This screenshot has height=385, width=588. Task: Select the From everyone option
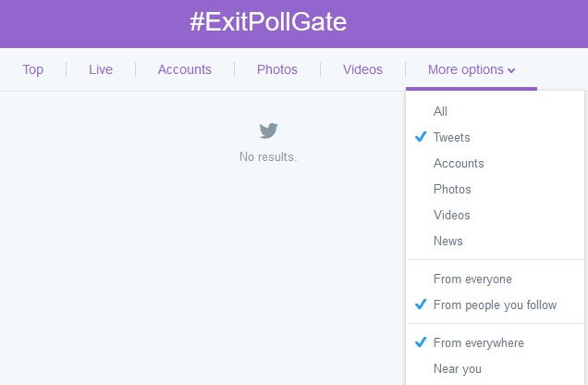coord(472,279)
